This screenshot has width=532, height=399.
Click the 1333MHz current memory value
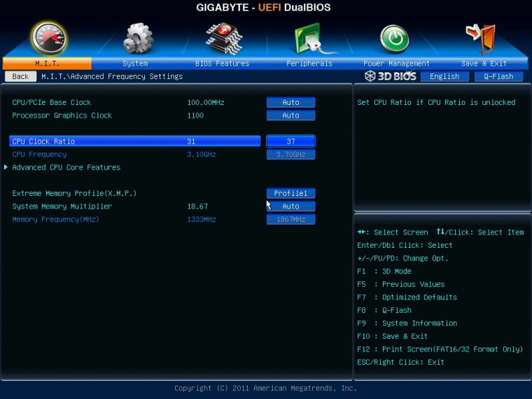point(202,219)
